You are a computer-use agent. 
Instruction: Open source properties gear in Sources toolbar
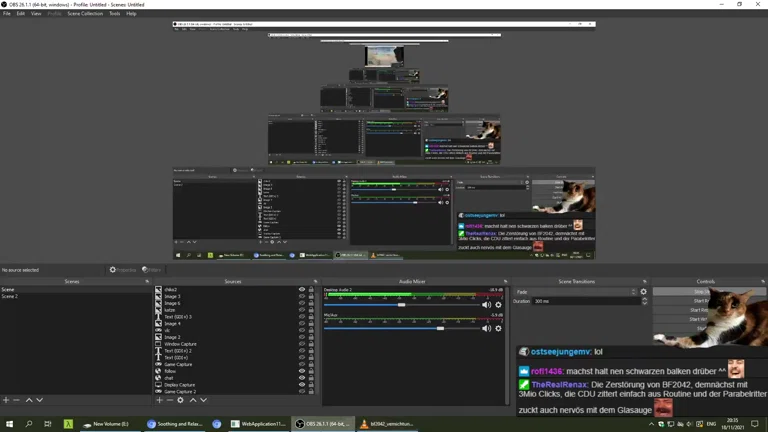pos(181,400)
